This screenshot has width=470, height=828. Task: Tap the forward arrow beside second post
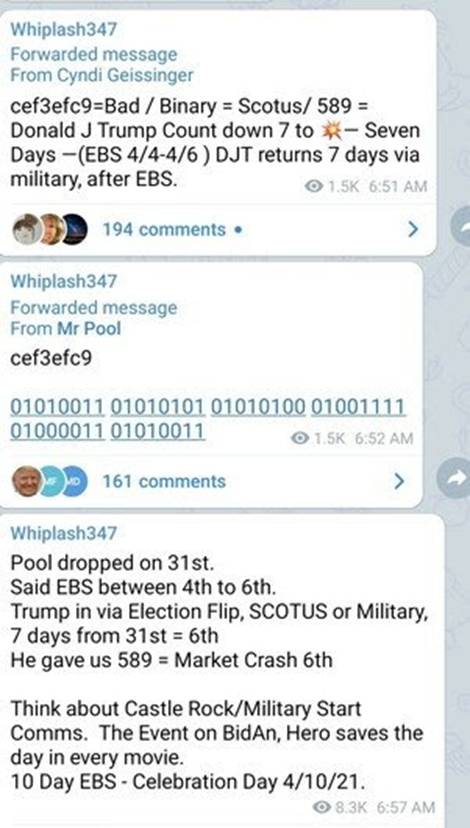click(x=455, y=478)
